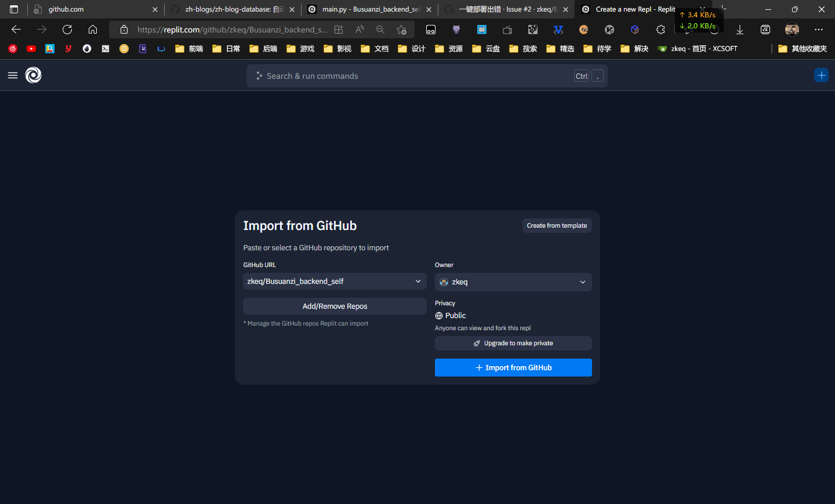The width and height of the screenshot is (835, 504).
Task: Open the YouTube bookmark icon
Action: (x=31, y=49)
